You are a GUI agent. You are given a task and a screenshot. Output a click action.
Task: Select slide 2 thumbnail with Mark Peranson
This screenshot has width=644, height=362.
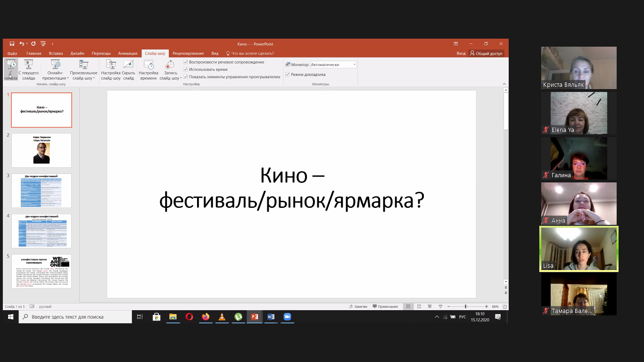(x=41, y=150)
